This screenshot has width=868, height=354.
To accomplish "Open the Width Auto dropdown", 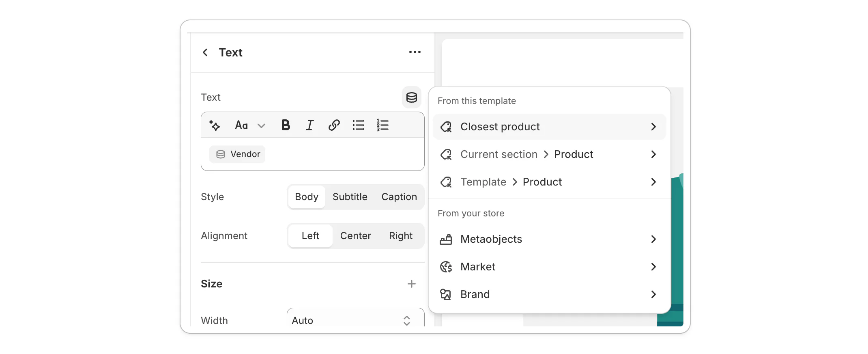I will (x=355, y=320).
